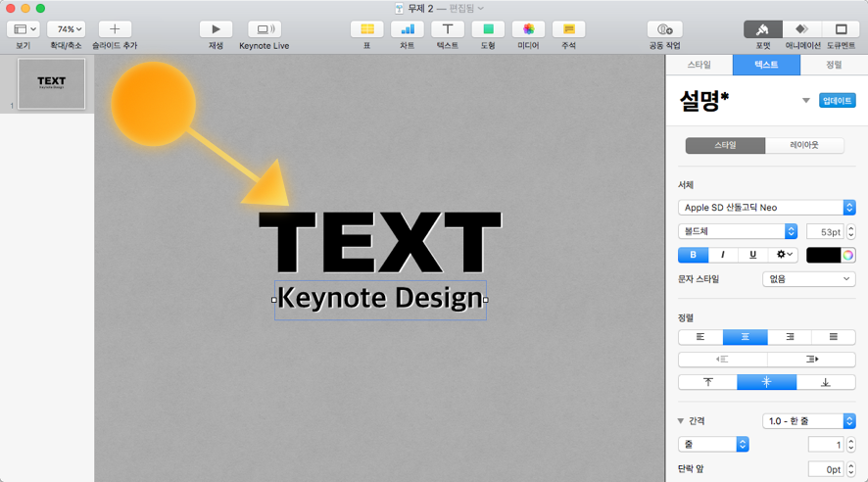
Task: Add a comment with the 주석 icon
Action: (568, 28)
